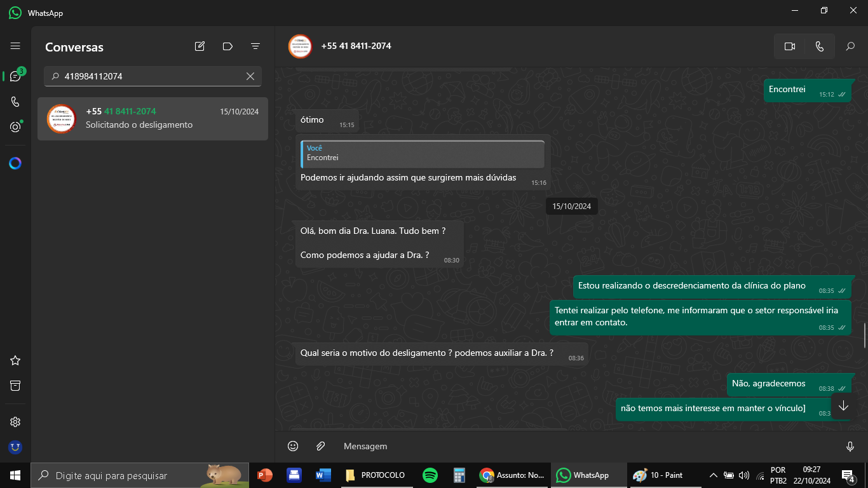Open archived chats in sidebar
The height and width of the screenshot is (488, 868).
tap(15, 386)
